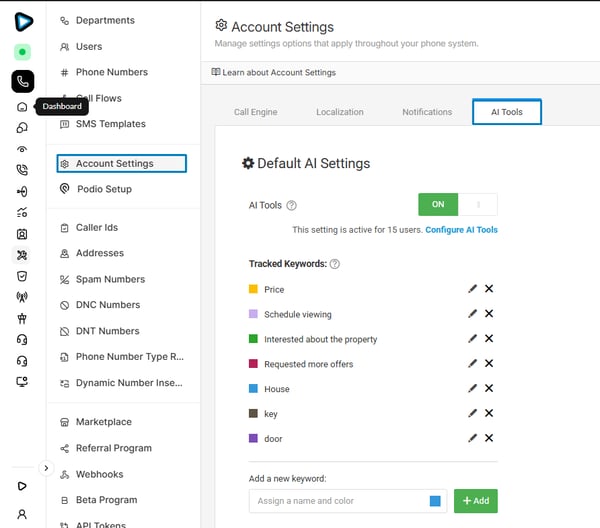Image resolution: width=600 pixels, height=528 pixels.
Task: Delete the Schedule viewing keyword
Action: pos(489,314)
